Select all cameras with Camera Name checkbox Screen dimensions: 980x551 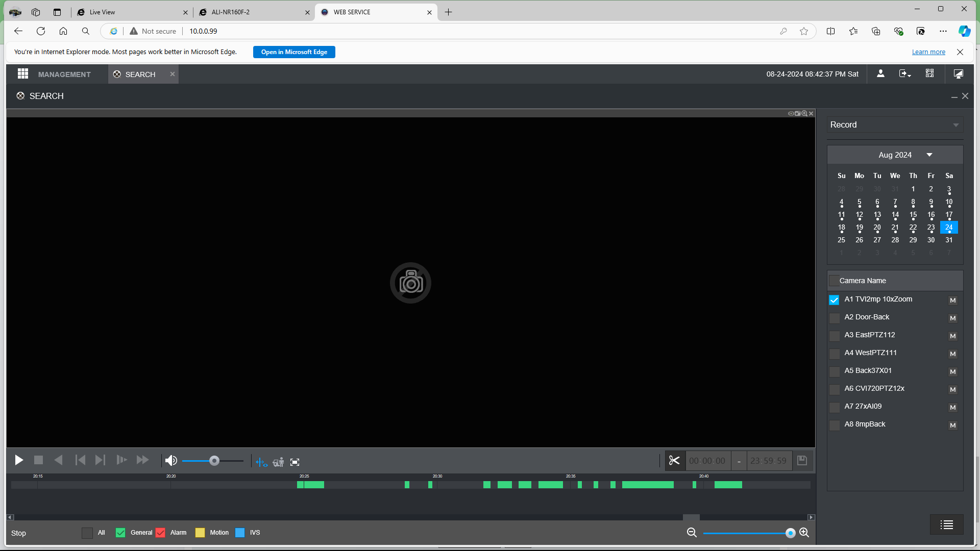click(834, 281)
